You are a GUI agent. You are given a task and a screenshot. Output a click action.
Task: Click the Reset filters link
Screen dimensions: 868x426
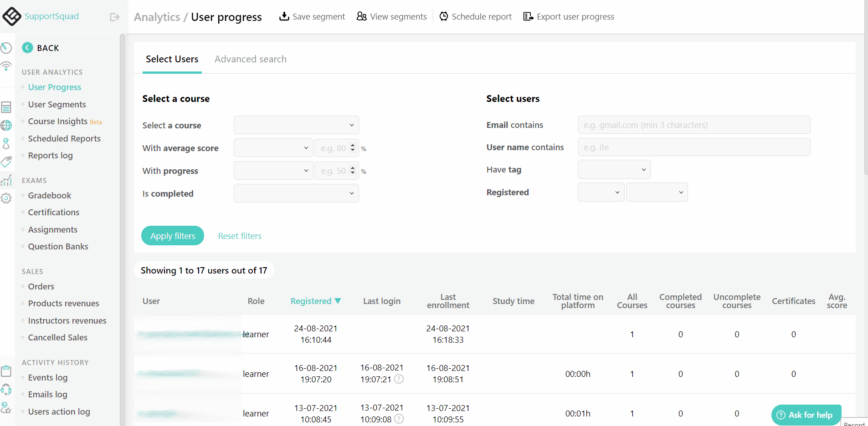click(240, 235)
